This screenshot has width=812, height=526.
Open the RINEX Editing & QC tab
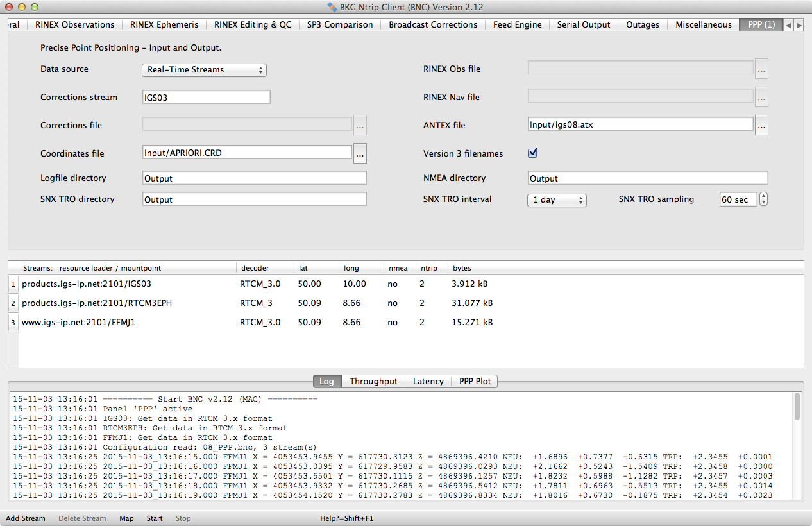(253, 24)
